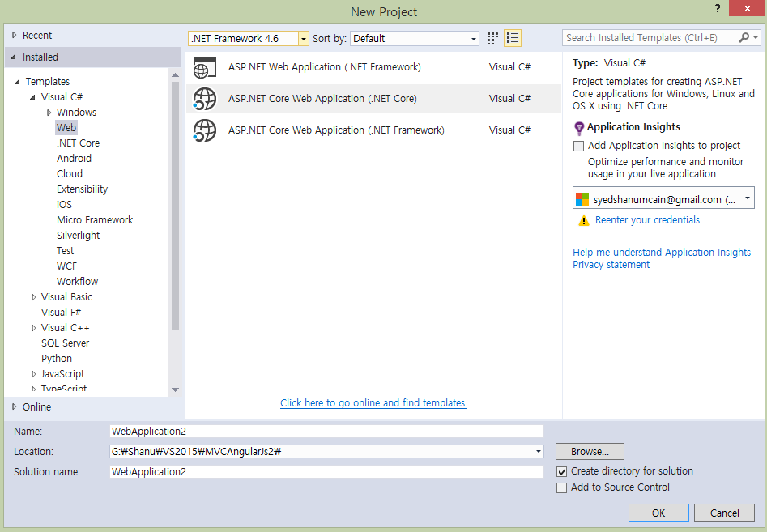Click the template tree scrollbar thumb

[175, 206]
